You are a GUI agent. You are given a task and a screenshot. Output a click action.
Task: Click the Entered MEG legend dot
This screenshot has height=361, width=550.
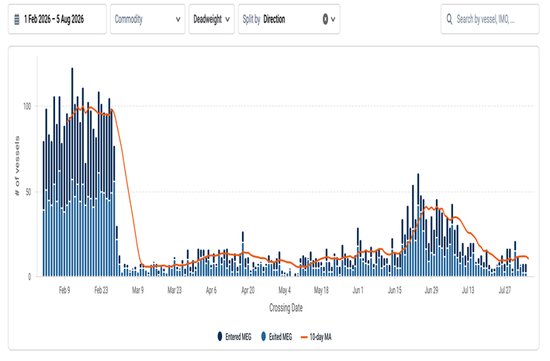coord(220,336)
